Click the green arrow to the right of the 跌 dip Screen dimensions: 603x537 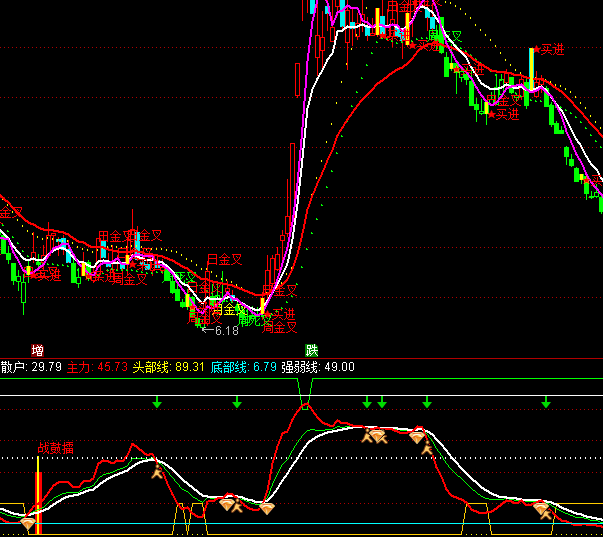(x=367, y=402)
